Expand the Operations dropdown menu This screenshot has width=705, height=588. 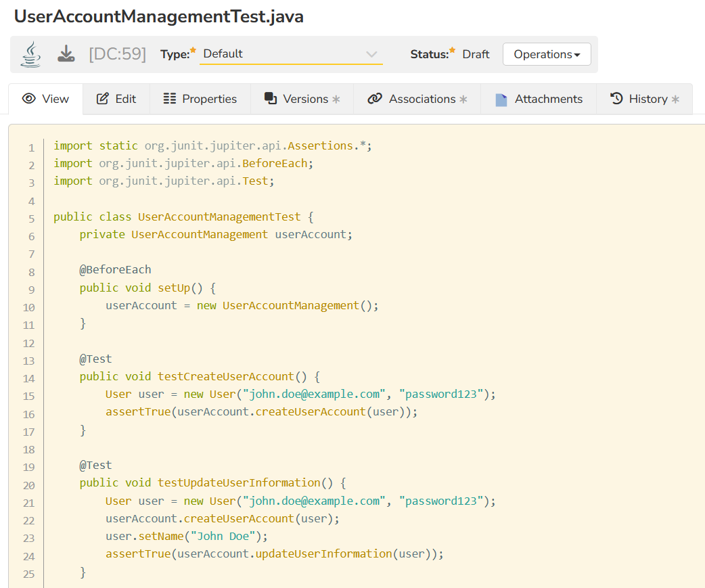pos(547,54)
